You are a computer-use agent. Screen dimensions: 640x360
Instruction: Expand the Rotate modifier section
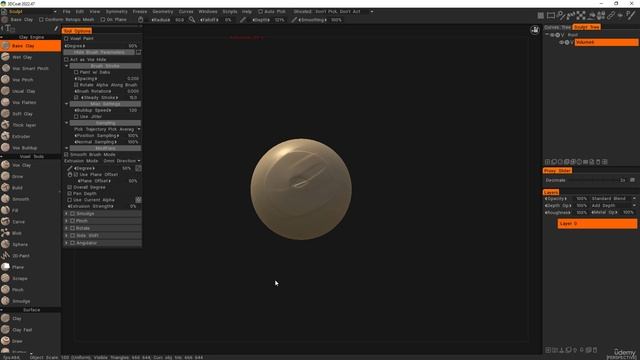click(67, 228)
